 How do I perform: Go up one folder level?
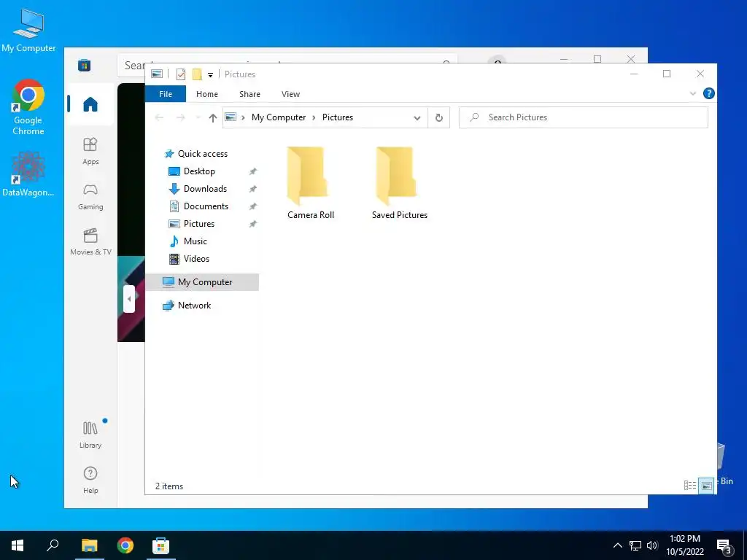(x=212, y=117)
